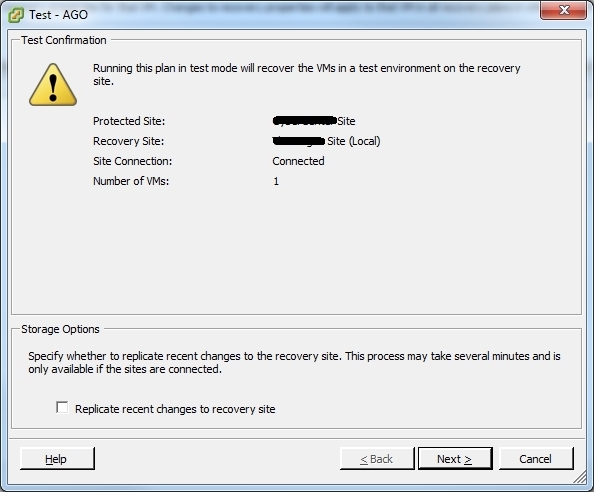Click the Replicate recent changes label text

[175, 409]
